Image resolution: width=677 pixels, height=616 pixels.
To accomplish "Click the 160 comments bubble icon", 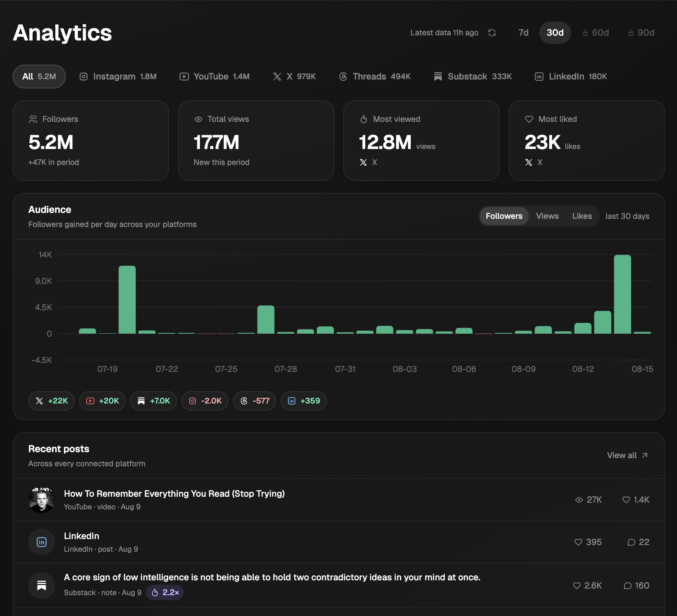I will (x=627, y=586).
